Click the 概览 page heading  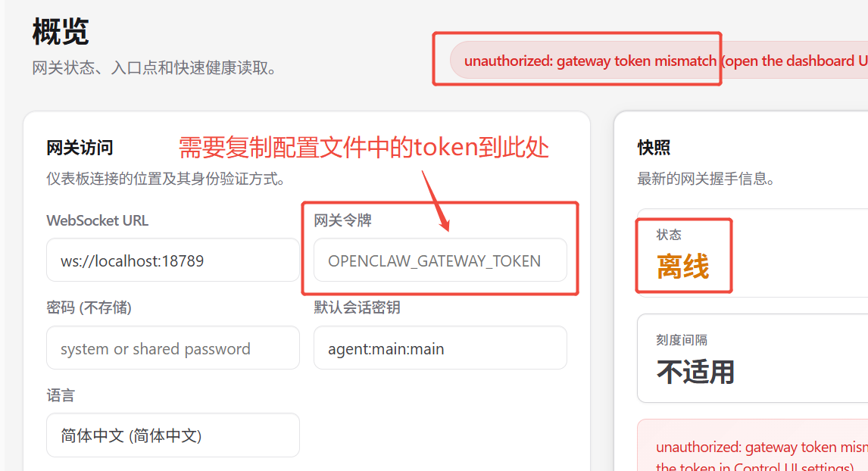point(61,31)
